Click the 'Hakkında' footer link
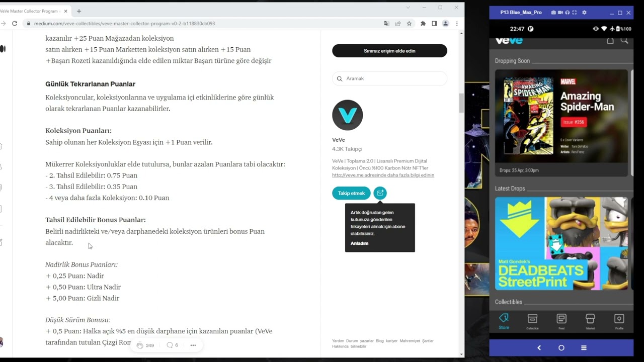Image resolution: width=644 pixels, height=362 pixels. pos(339,346)
